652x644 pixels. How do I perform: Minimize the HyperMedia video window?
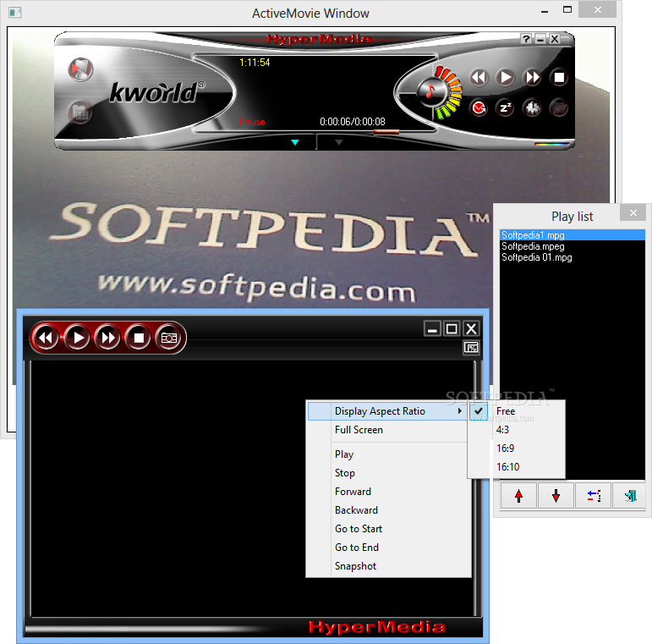(x=432, y=328)
